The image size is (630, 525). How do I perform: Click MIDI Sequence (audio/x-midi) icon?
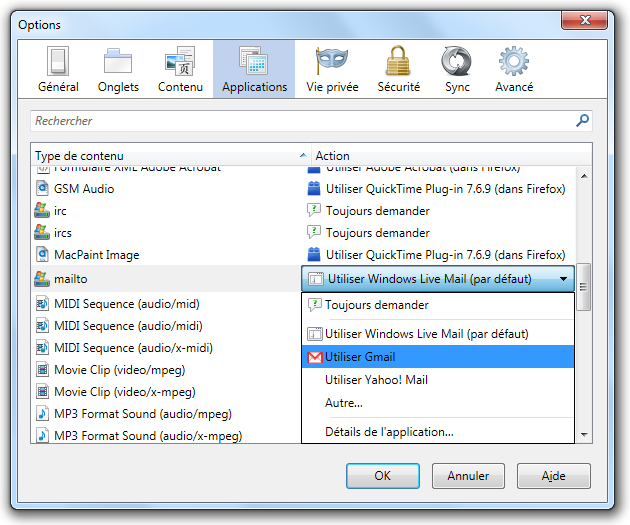tap(42, 347)
